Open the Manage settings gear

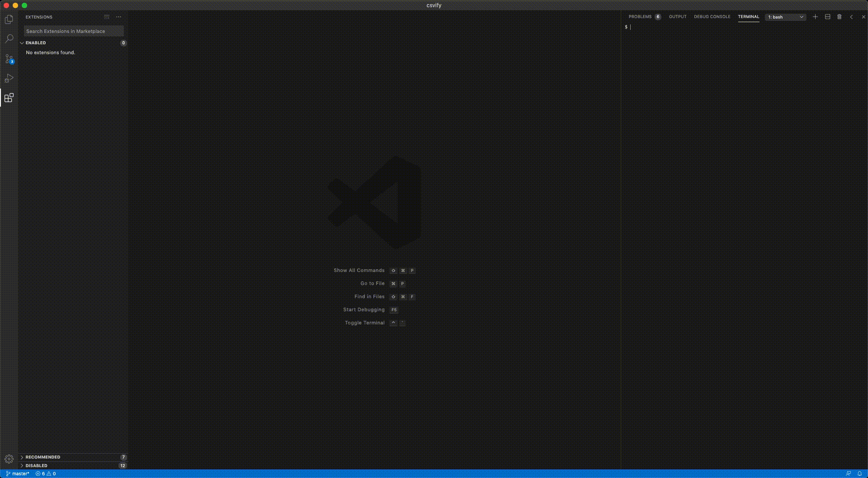[x=9, y=458]
